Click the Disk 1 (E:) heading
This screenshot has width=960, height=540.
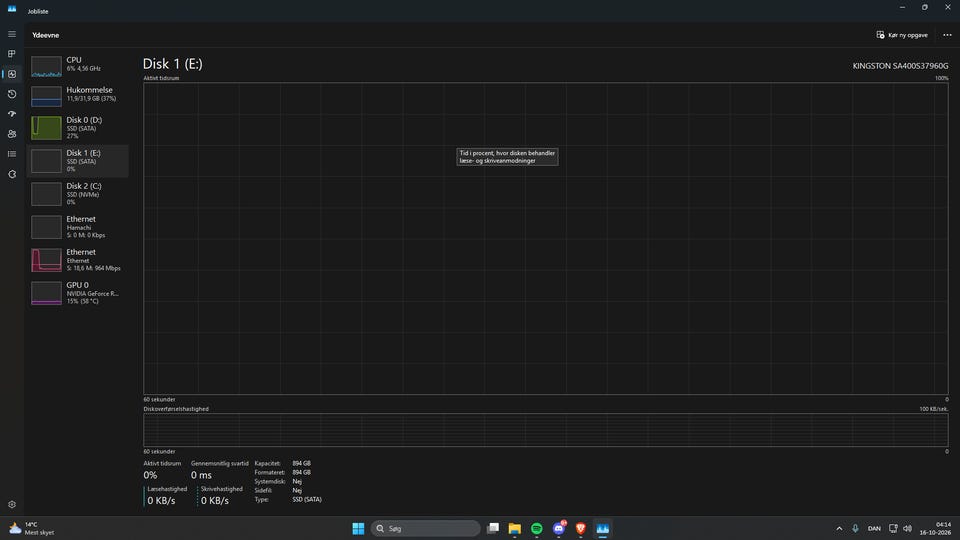click(173, 64)
